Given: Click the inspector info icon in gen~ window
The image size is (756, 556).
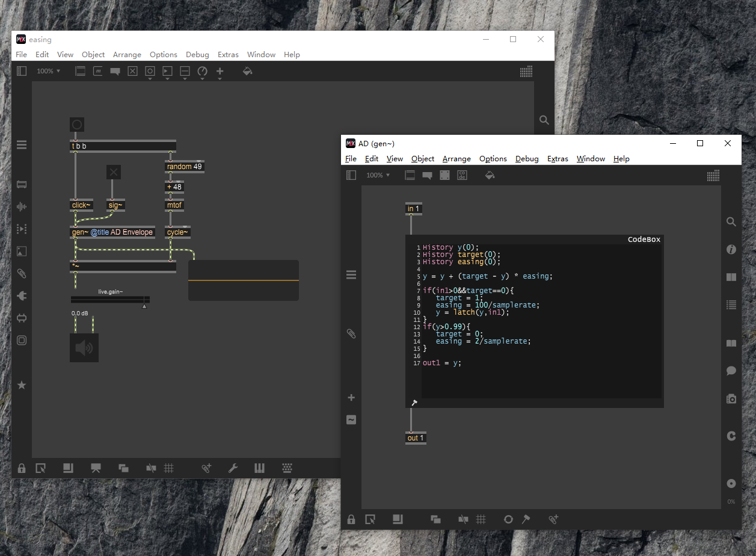Looking at the screenshot, I should pyautogui.click(x=731, y=250).
